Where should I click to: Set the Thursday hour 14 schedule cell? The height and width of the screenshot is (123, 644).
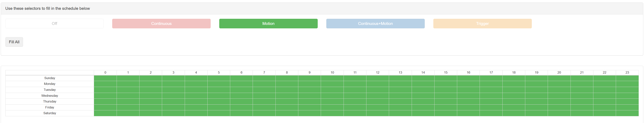pyautogui.click(x=423, y=102)
